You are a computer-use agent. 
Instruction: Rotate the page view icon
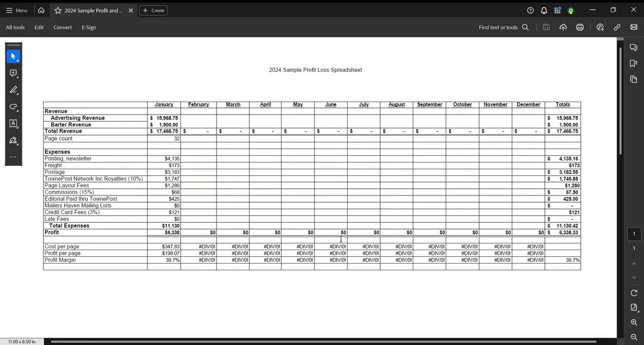pos(634,293)
